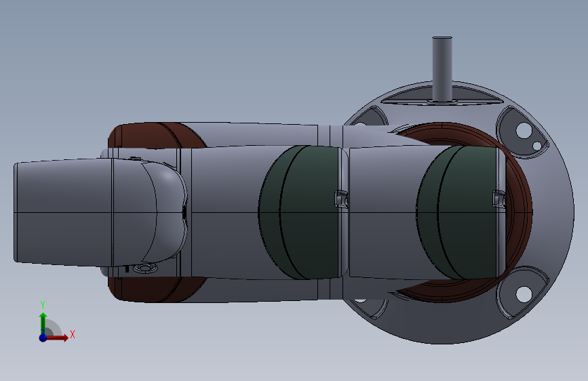Image resolution: width=588 pixels, height=381 pixels.
Task: Click the mounting hole in the lower-right flange pocket
Action: click(x=524, y=294)
